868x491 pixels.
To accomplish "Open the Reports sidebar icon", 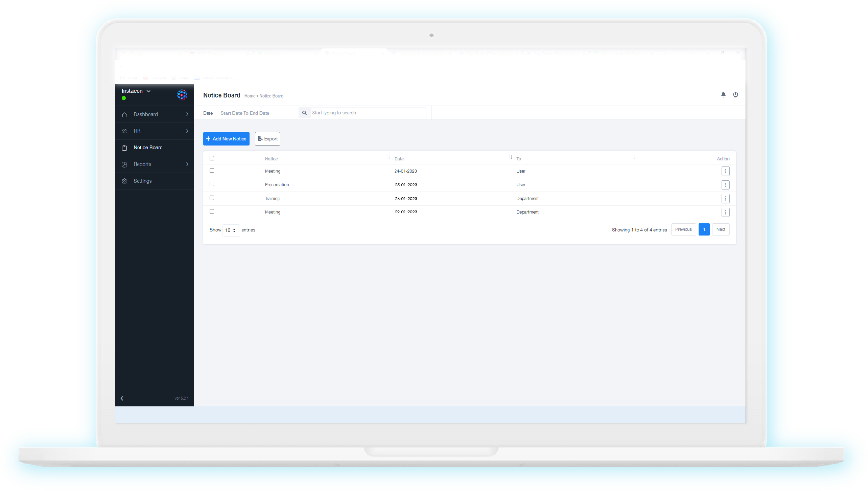I will click(124, 164).
